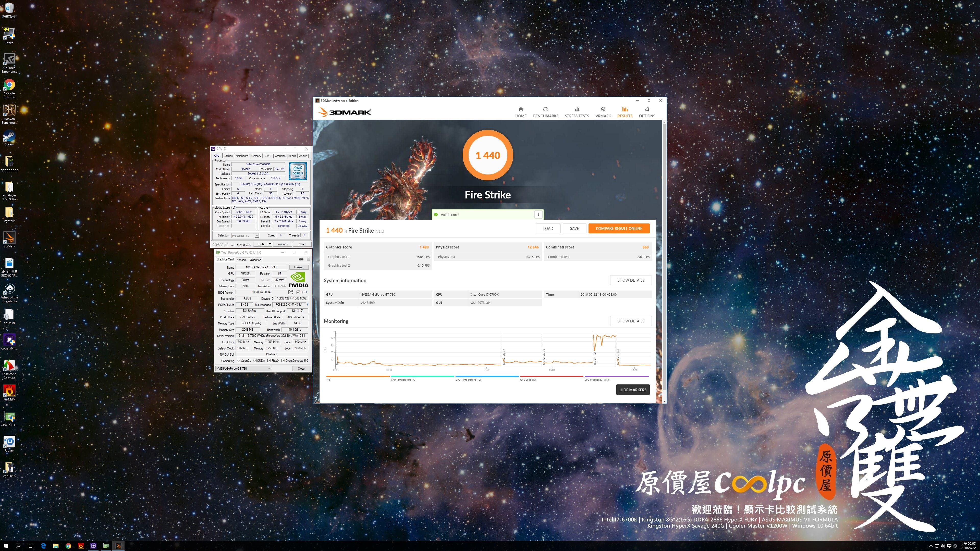Toggle the CUDA checkbox in GPU-Z
The width and height of the screenshot is (980, 551).
[255, 360]
